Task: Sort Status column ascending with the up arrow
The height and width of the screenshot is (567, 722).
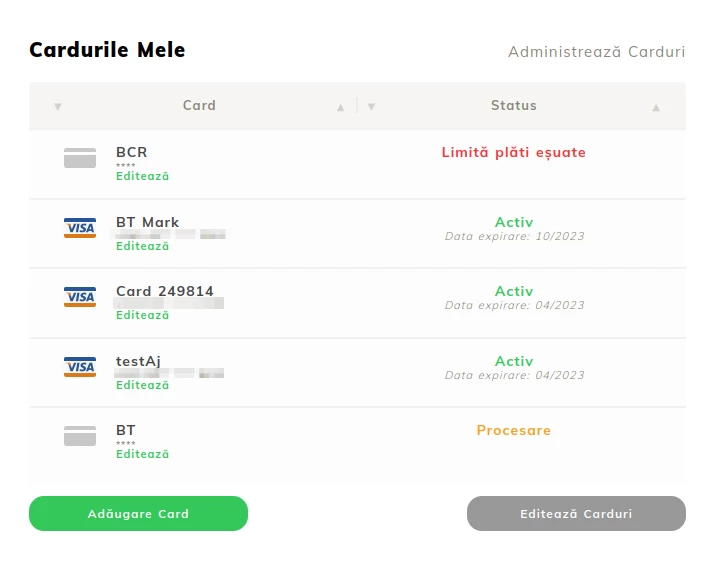Action: [x=656, y=107]
